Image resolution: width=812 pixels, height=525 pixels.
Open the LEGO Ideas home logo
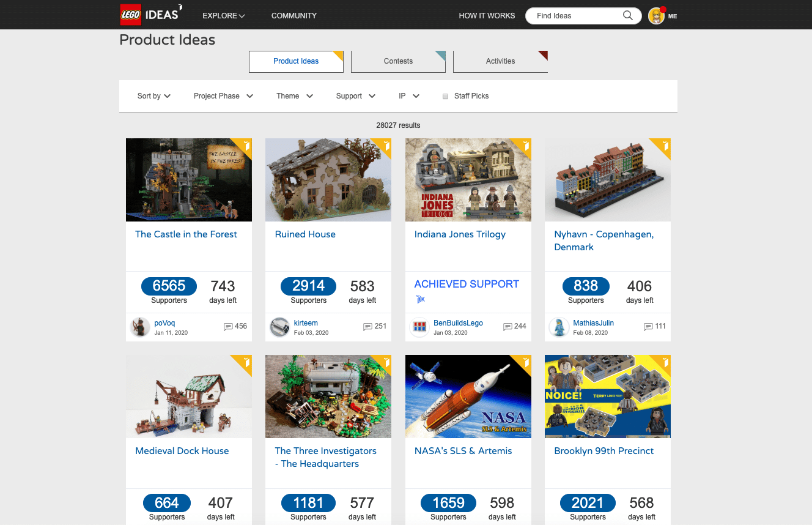tap(150, 15)
